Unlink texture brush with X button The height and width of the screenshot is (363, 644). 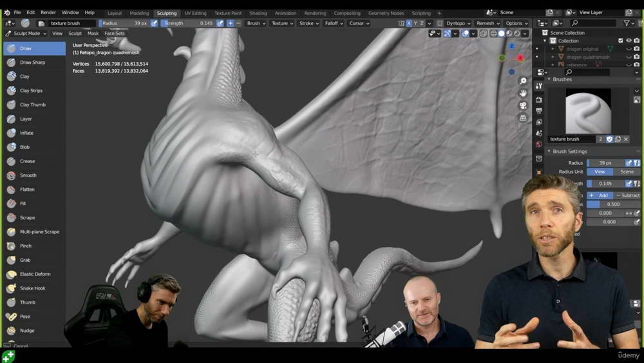click(625, 139)
